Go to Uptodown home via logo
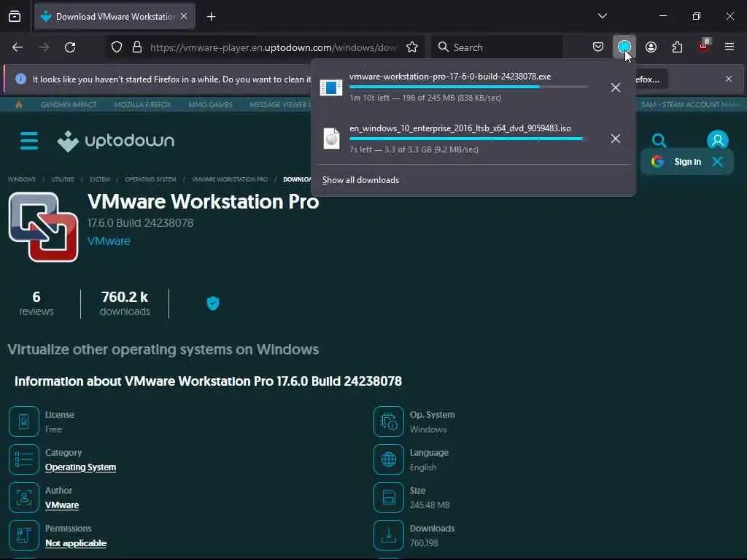The height and width of the screenshot is (560, 747). (x=116, y=141)
